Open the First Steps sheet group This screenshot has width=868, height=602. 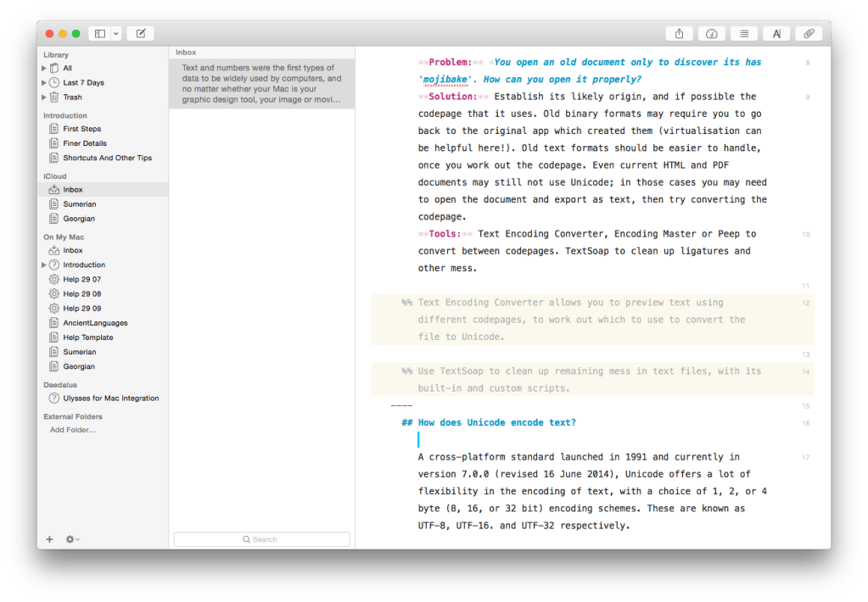pyautogui.click(x=82, y=129)
